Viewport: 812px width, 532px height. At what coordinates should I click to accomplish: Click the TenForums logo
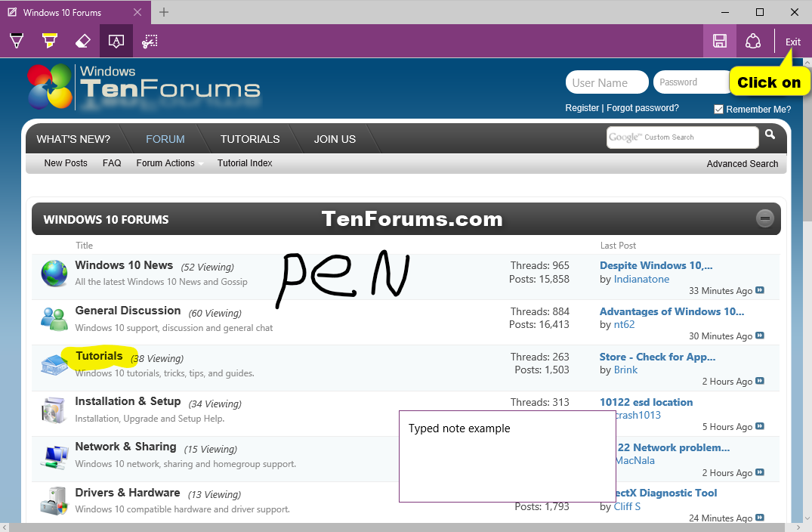point(144,86)
